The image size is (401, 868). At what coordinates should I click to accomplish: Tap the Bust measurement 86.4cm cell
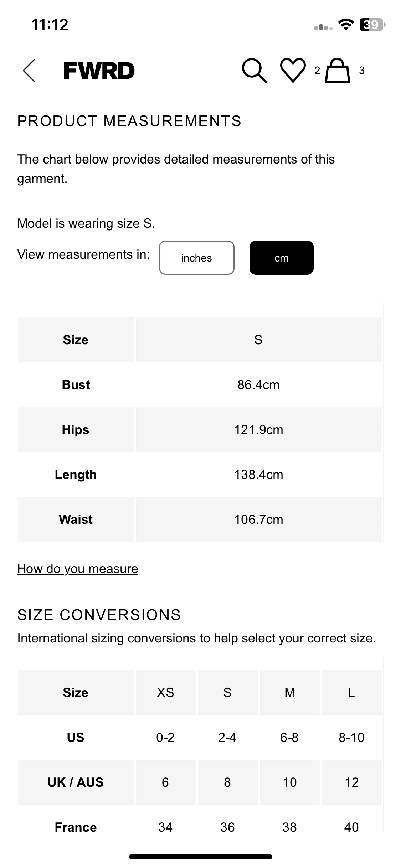pyautogui.click(x=258, y=385)
